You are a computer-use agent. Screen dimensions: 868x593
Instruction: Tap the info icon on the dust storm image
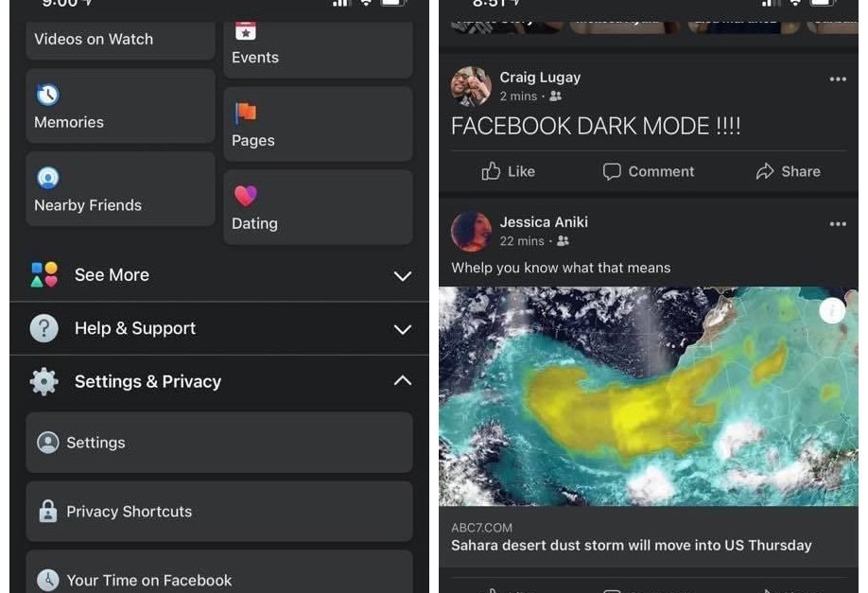(831, 310)
